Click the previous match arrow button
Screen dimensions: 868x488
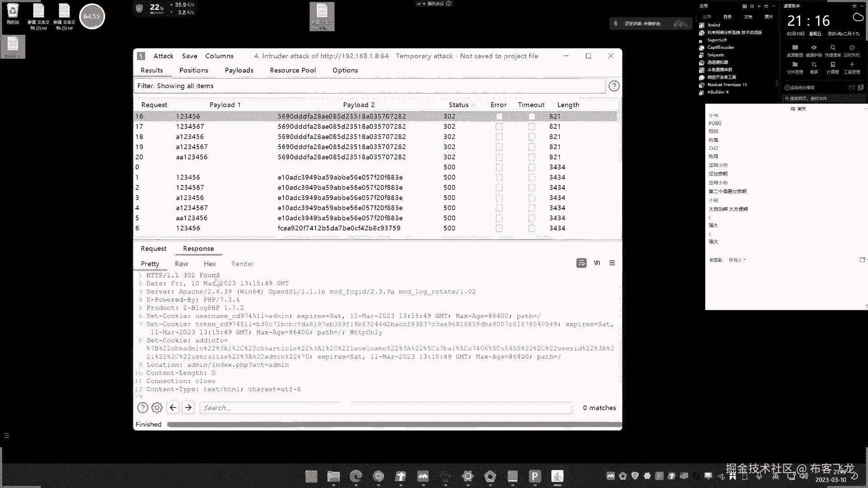click(173, 408)
